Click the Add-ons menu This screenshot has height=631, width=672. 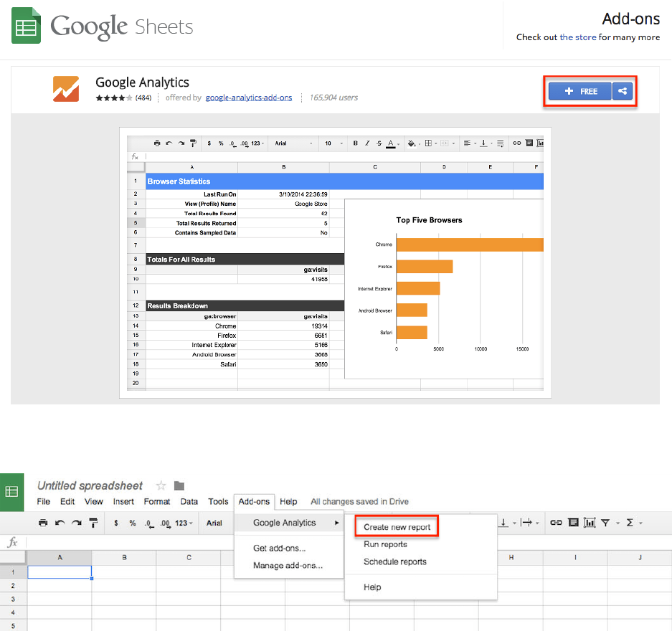pos(254,501)
